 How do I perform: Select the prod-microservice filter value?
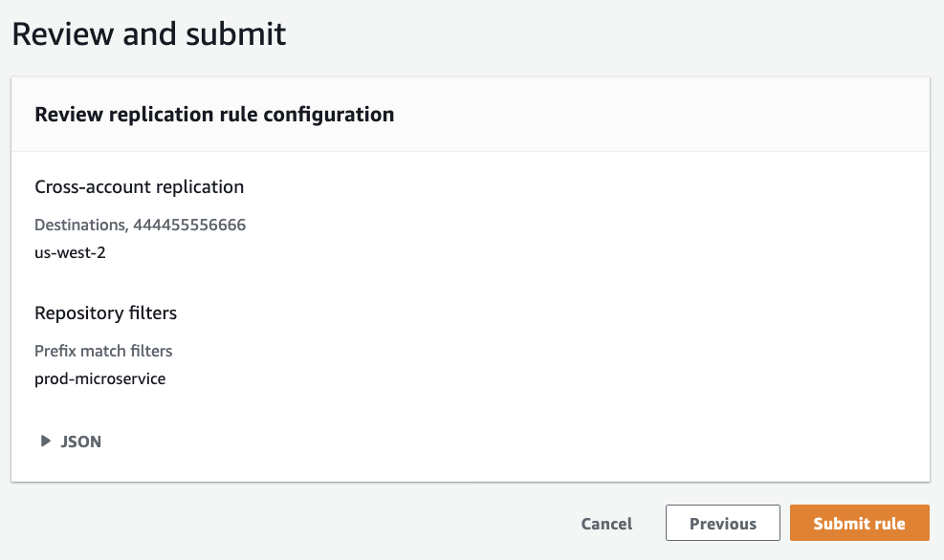99,378
